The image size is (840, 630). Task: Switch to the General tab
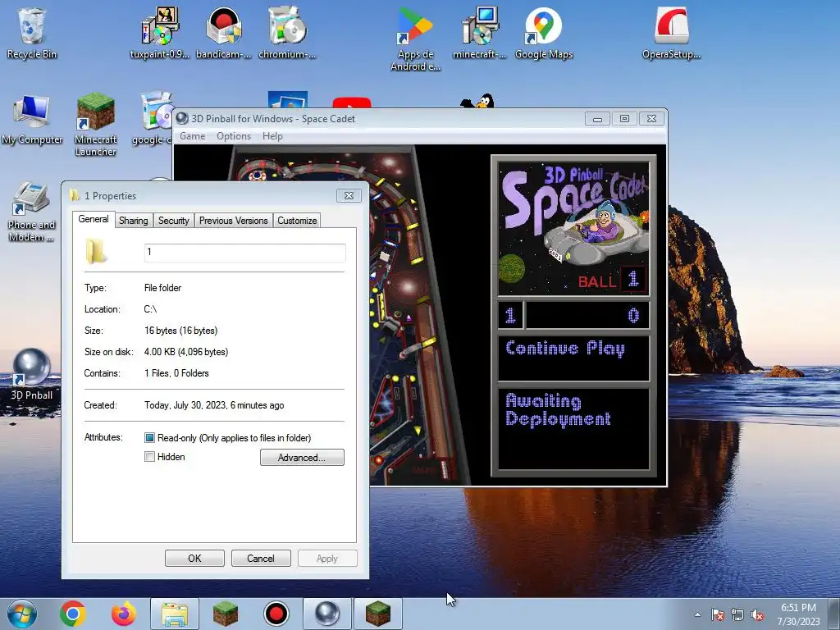[x=94, y=218]
